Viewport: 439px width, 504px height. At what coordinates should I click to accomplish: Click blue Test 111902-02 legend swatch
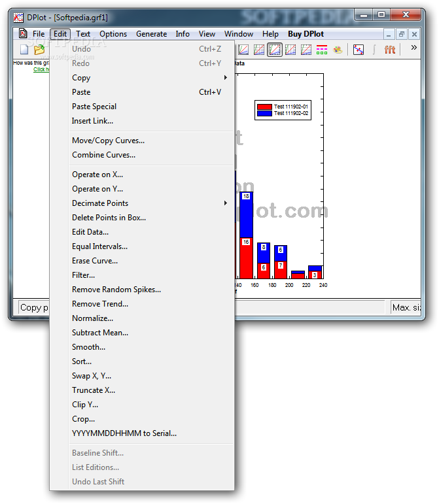[264, 113]
